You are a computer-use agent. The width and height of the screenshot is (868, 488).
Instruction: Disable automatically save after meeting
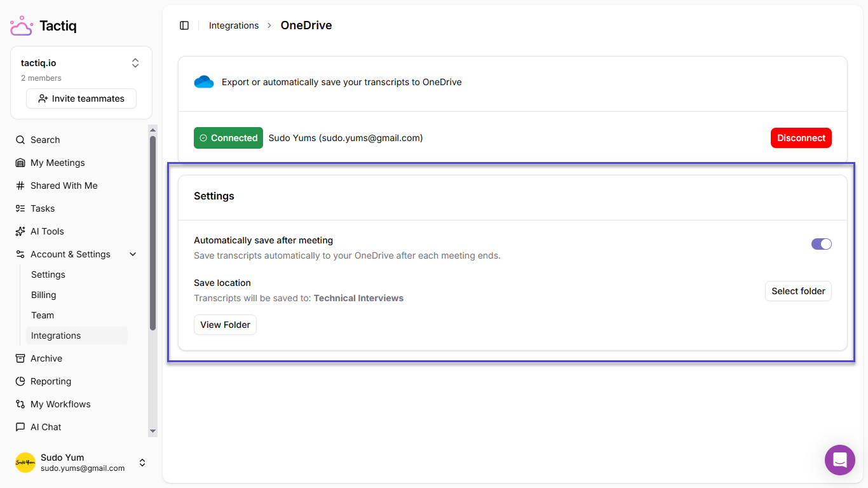point(822,243)
